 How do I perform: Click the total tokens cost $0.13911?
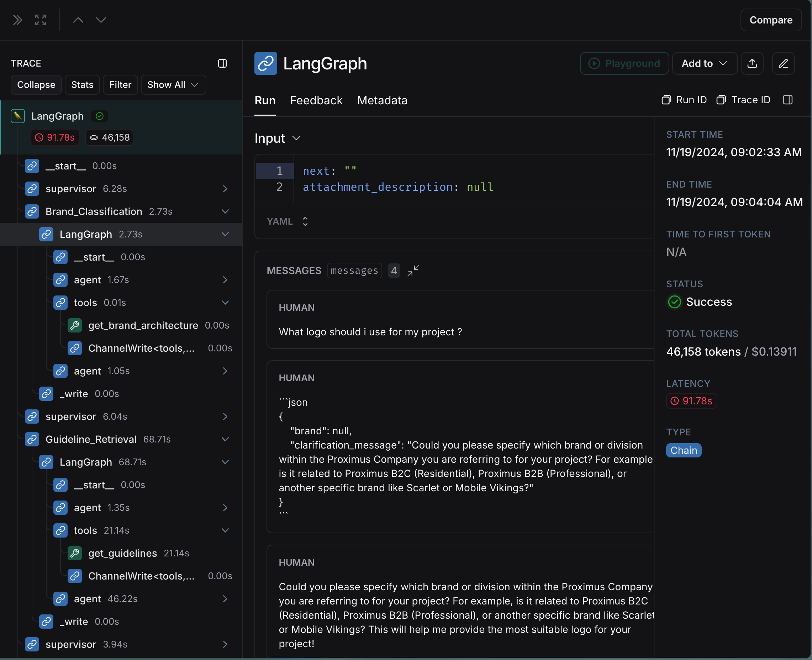(774, 352)
